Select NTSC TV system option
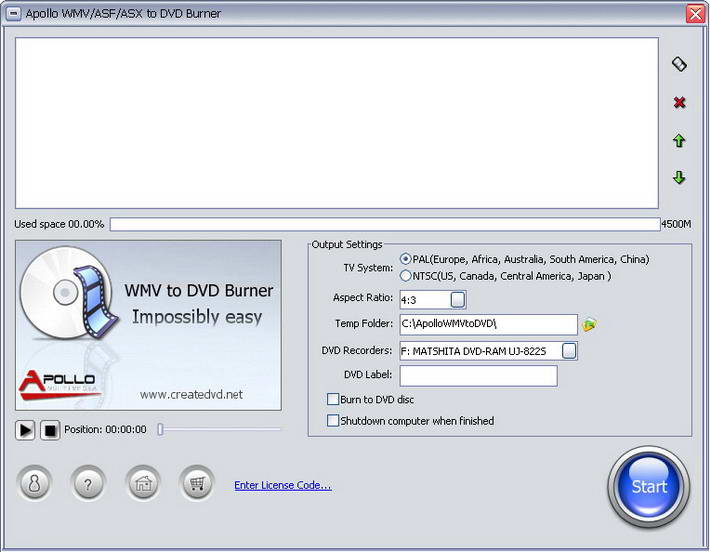Screen dimensions: 710x552 (x=405, y=276)
